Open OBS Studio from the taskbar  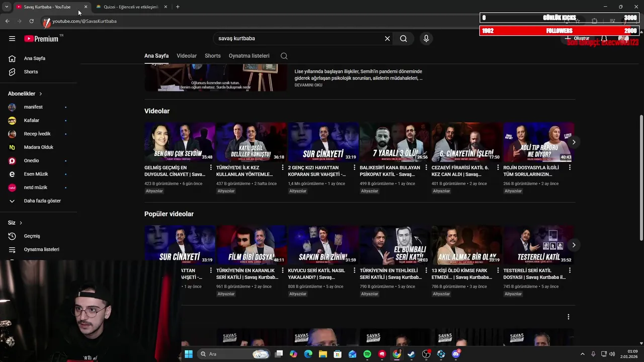(x=426, y=354)
